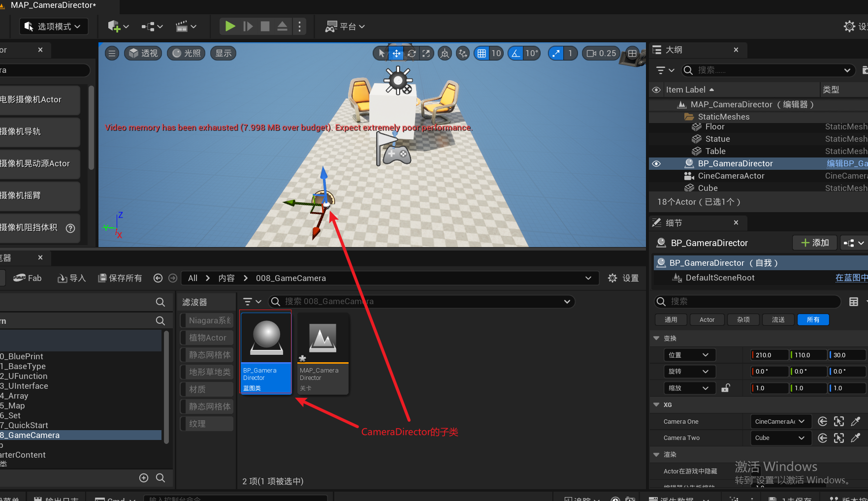
Task: Sort outliner by Item Label column
Action: tap(690, 90)
